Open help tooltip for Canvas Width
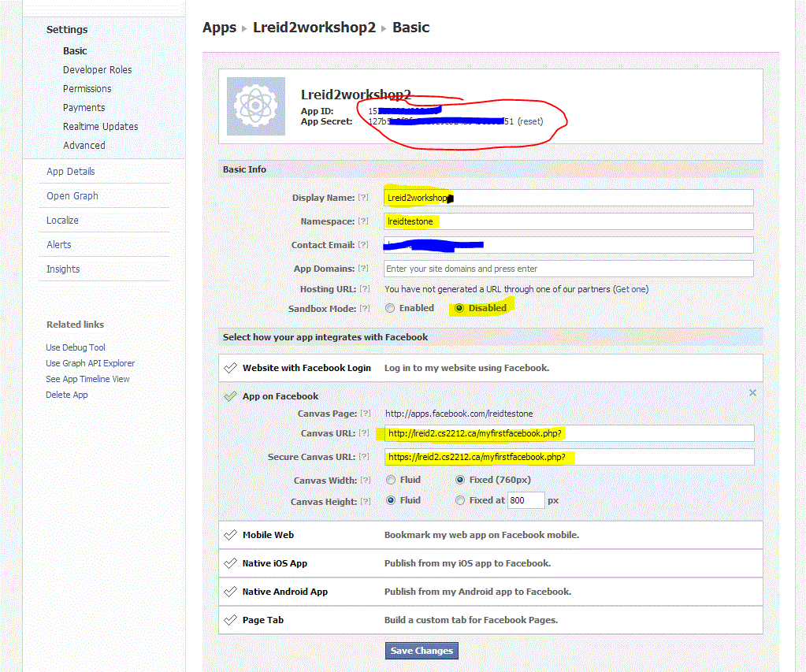806x672 pixels. click(366, 481)
